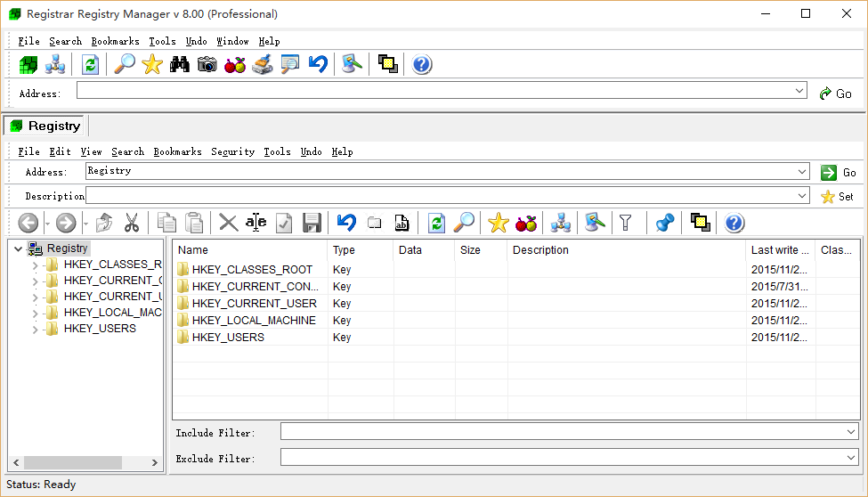
Task: Open the Description field dropdown
Action: [801, 196]
